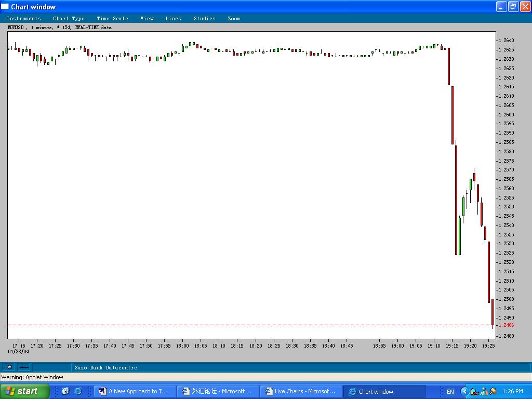Click the Chart window title bar icon
The height and width of the screenshot is (399, 532).
5,6
